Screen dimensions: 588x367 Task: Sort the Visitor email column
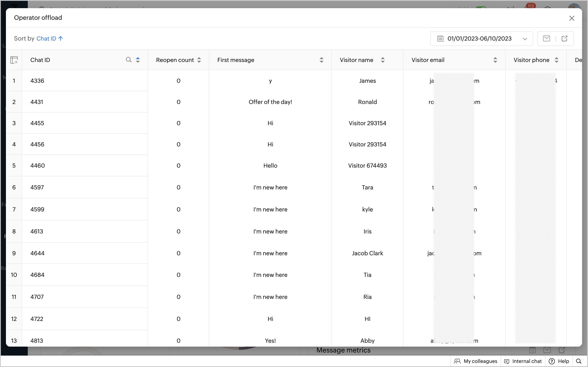coord(495,60)
